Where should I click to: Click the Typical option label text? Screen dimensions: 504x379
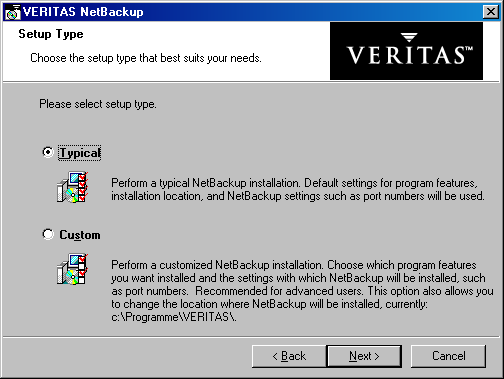(x=80, y=153)
